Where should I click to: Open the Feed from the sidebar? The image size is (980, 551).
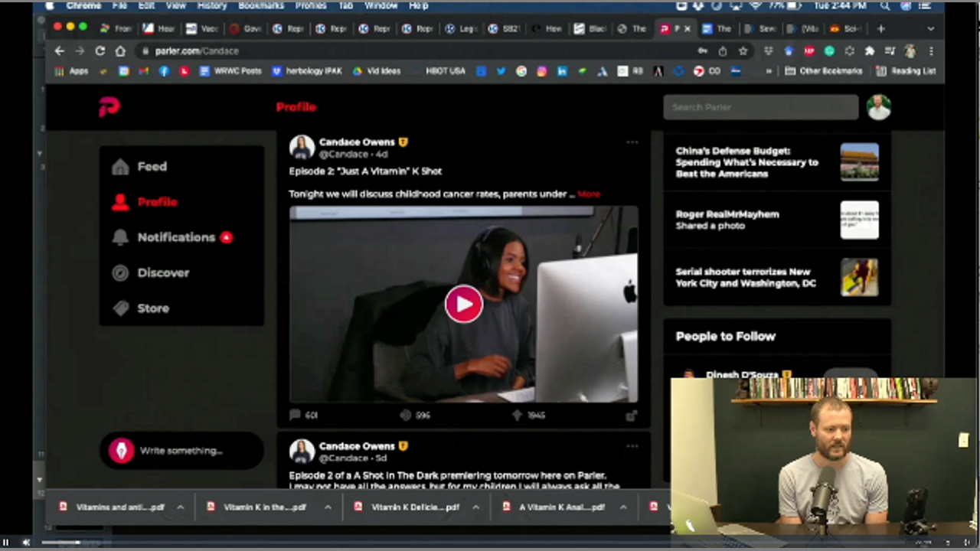pyautogui.click(x=151, y=167)
